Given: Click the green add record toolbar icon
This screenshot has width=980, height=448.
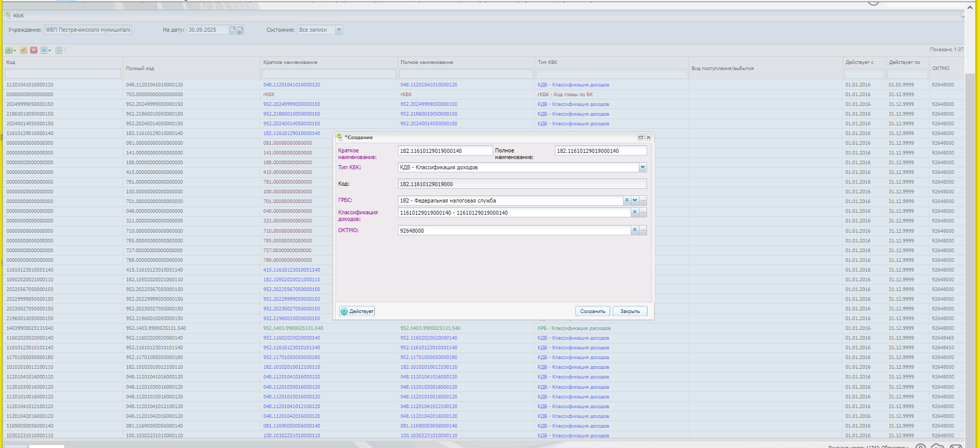Looking at the screenshot, I should pos(9,50).
